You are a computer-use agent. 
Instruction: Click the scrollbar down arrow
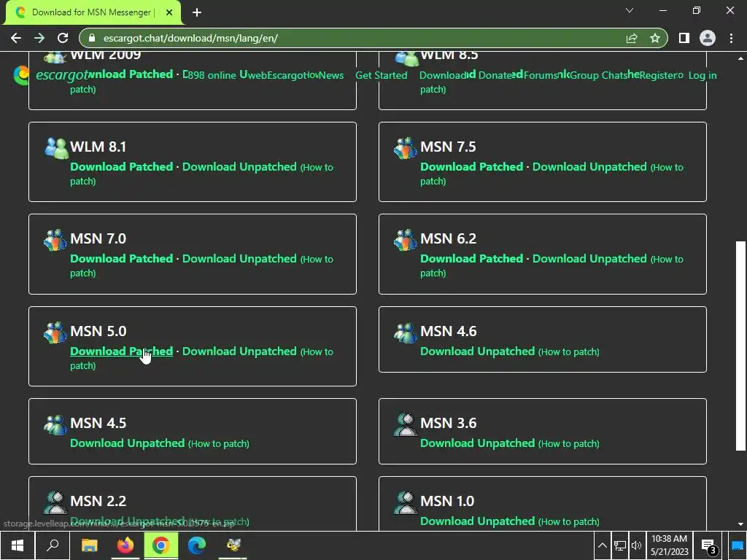[740, 524]
